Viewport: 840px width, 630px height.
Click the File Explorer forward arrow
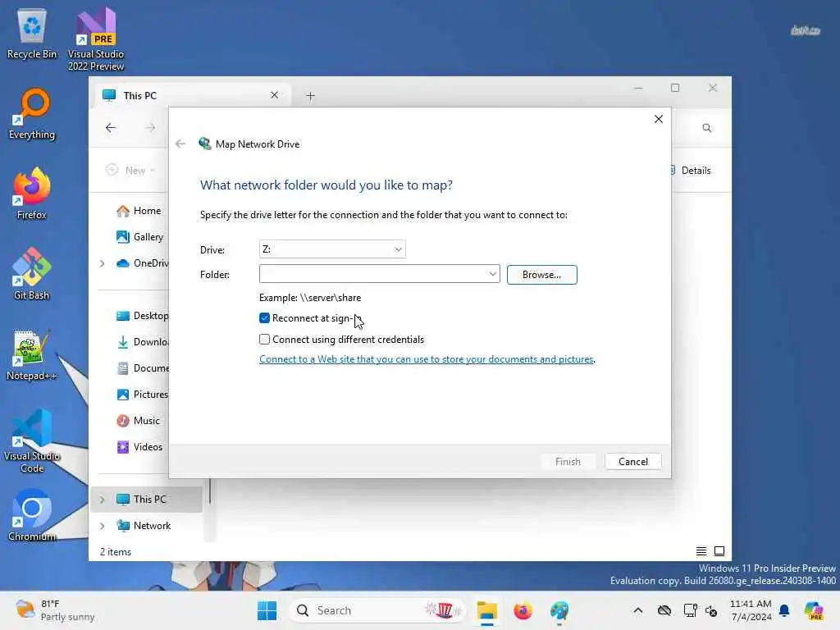[150, 127]
